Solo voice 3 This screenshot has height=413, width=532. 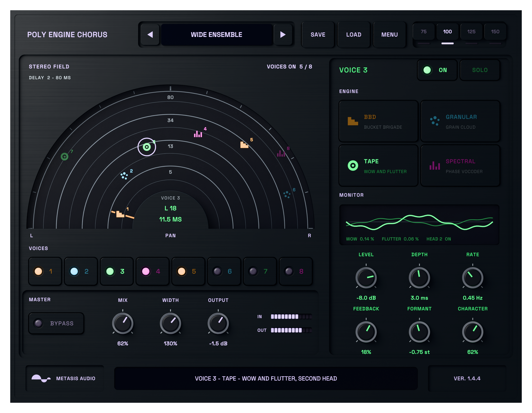pyautogui.click(x=480, y=70)
